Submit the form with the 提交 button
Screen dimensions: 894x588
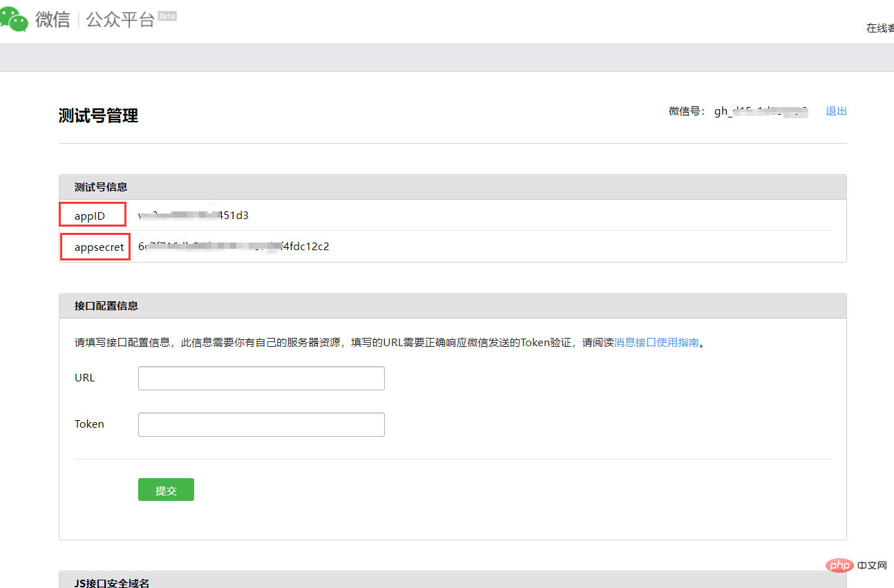[x=166, y=490]
